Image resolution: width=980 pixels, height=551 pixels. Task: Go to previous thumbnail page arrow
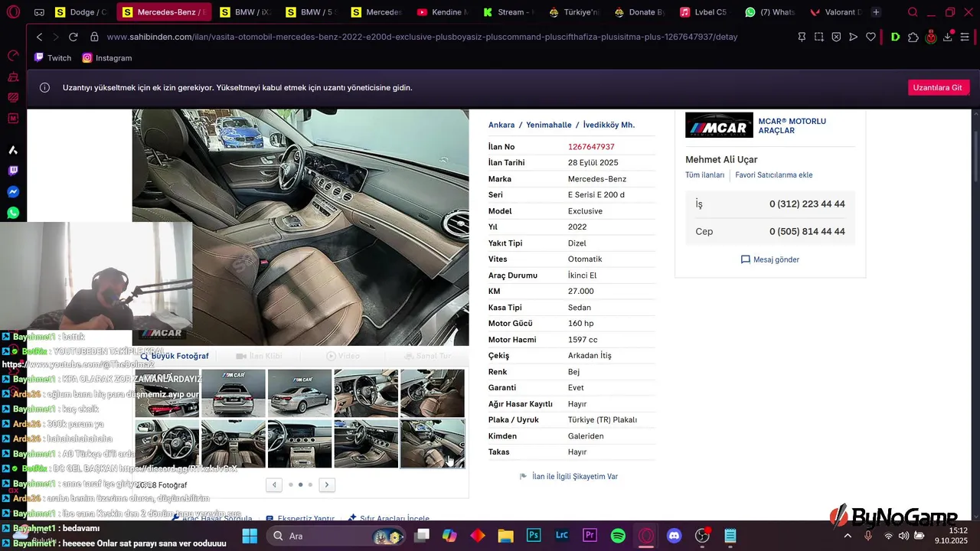tap(274, 484)
